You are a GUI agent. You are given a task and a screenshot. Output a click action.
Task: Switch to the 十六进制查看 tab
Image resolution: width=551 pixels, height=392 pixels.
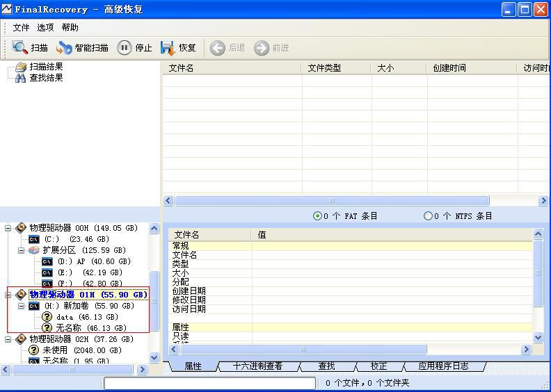(257, 366)
